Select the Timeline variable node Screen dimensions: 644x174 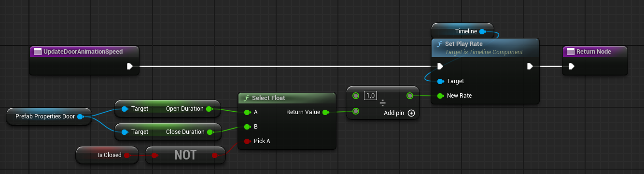(x=462, y=31)
